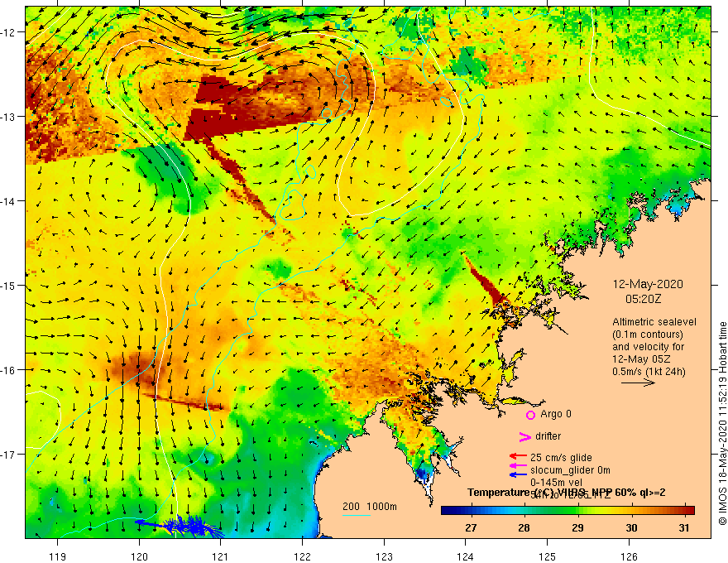Click the latitude axis label '-13'
This screenshot has width=728, height=563.
click(9, 117)
